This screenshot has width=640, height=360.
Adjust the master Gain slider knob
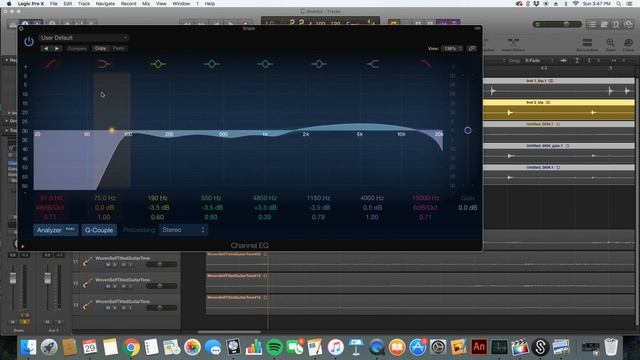tap(468, 130)
